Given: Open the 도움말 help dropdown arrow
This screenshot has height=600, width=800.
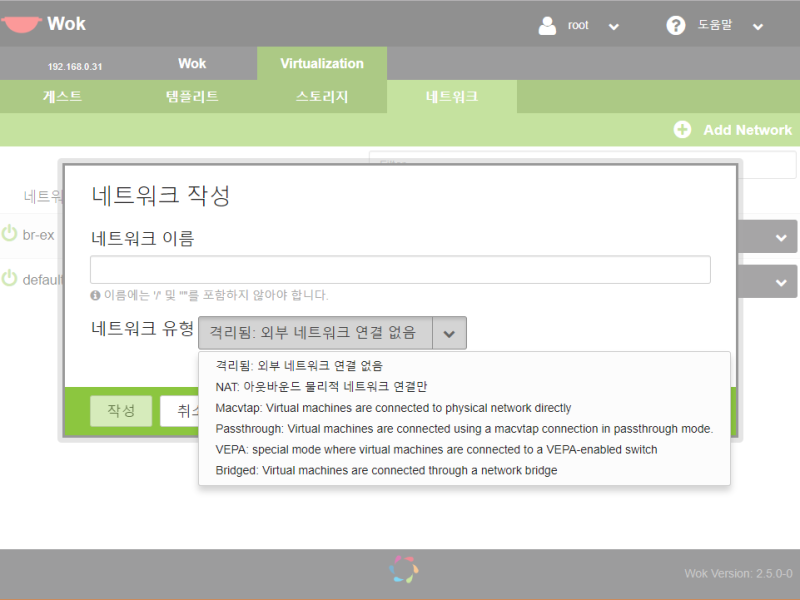Looking at the screenshot, I should tap(758, 27).
